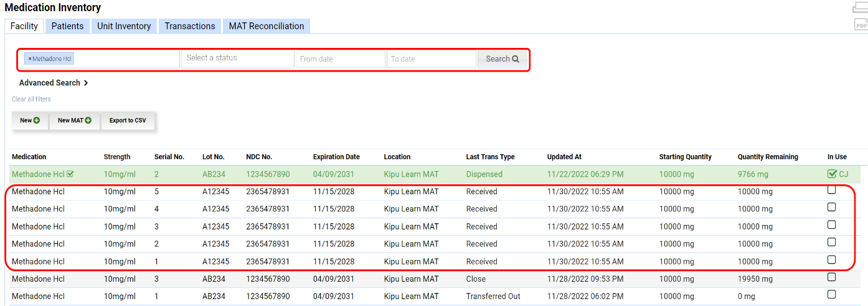Click the check icon beside green Methadone Hcl
This screenshot has height=306, width=868.
pyautogui.click(x=70, y=174)
